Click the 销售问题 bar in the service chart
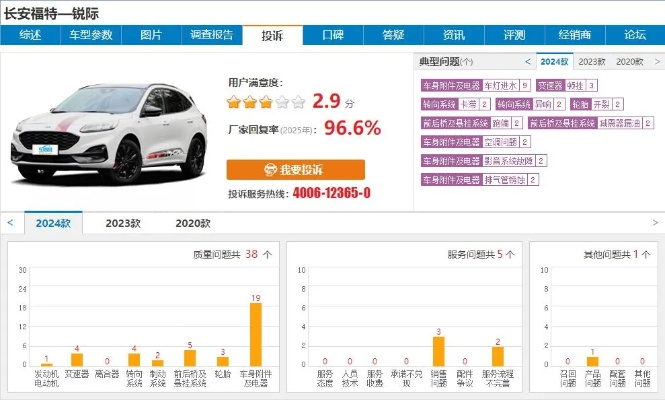The image size is (665, 400). click(x=438, y=350)
